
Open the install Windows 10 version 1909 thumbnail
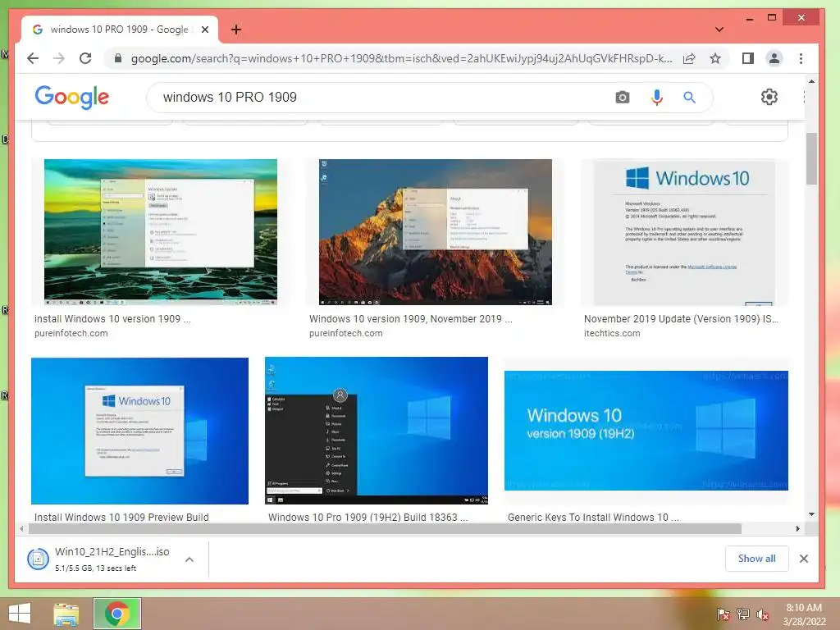pyautogui.click(x=161, y=232)
